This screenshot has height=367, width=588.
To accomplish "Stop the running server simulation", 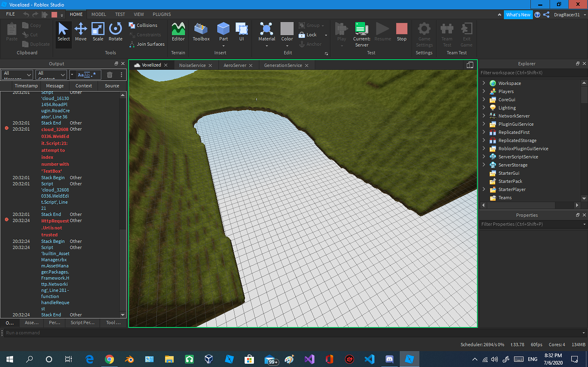I will (x=401, y=32).
